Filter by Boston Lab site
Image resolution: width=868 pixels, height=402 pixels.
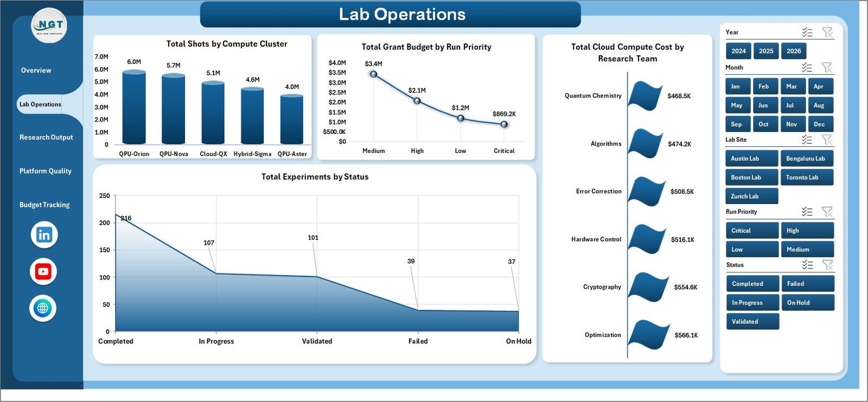tap(752, 177)
